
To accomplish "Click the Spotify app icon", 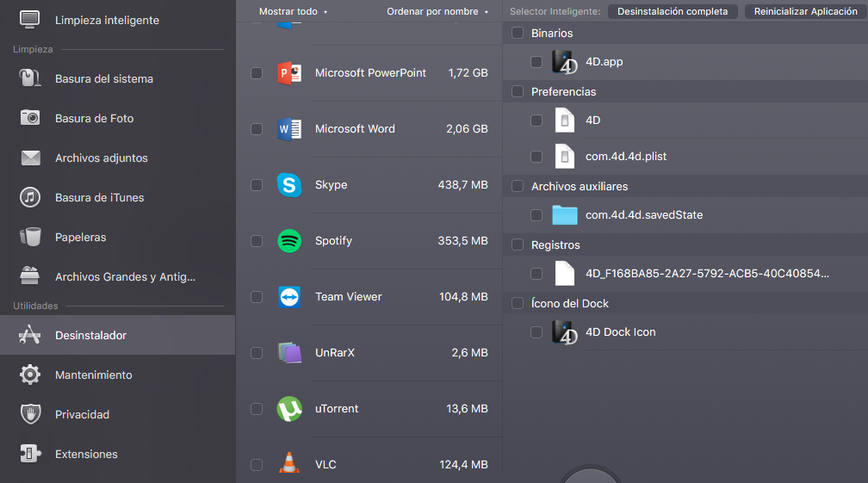I will point(289,241).
